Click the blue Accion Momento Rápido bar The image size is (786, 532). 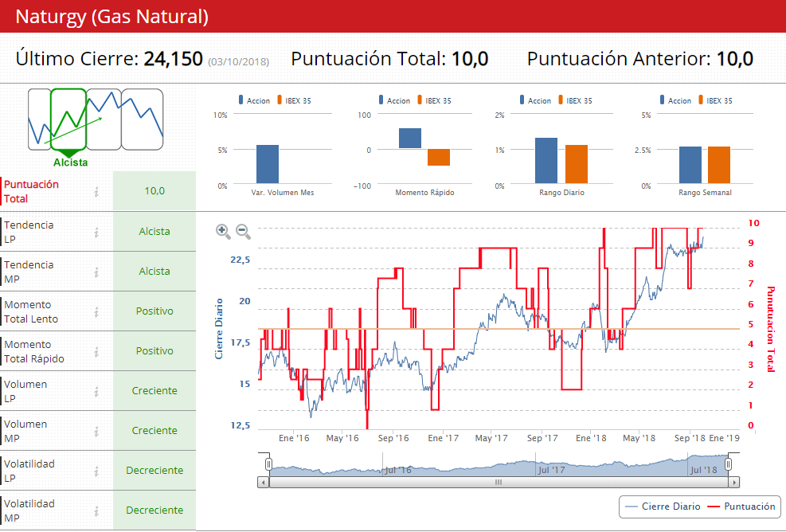tap(410, 139)
